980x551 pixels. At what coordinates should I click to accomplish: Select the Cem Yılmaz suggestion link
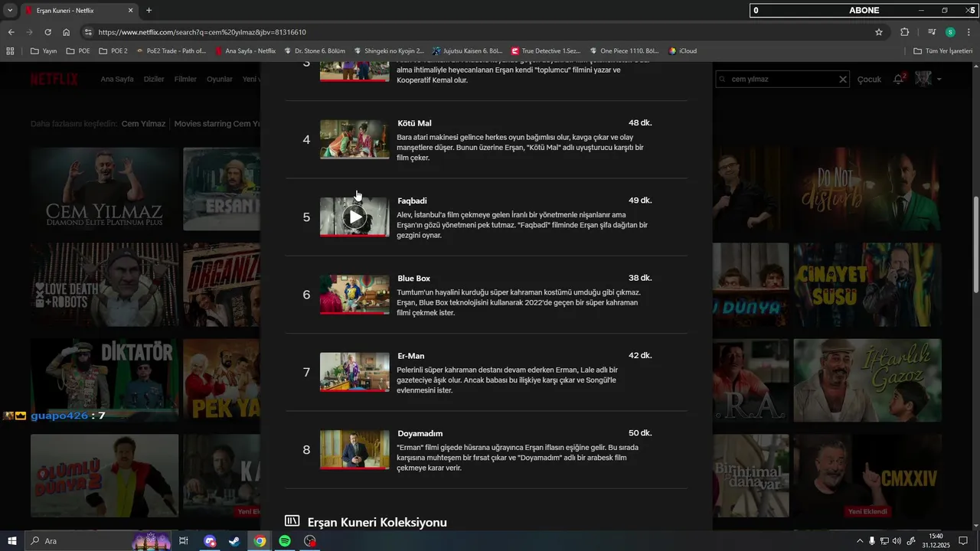point(143,123)
